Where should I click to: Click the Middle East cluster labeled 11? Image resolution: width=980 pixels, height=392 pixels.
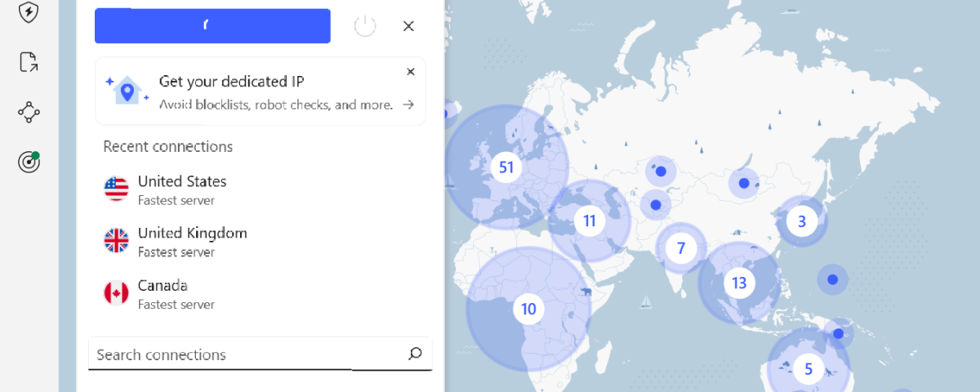coord(589,220)
